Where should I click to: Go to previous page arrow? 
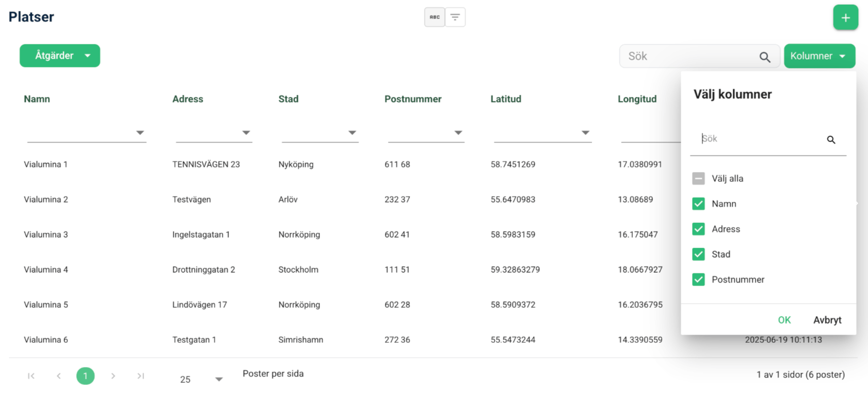coord(59,376)
